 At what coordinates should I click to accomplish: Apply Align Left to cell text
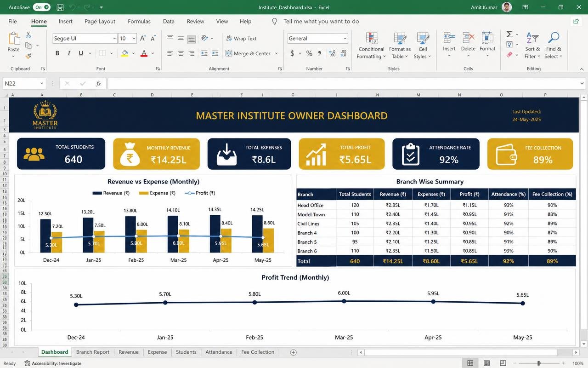click(x=170, y=53)
